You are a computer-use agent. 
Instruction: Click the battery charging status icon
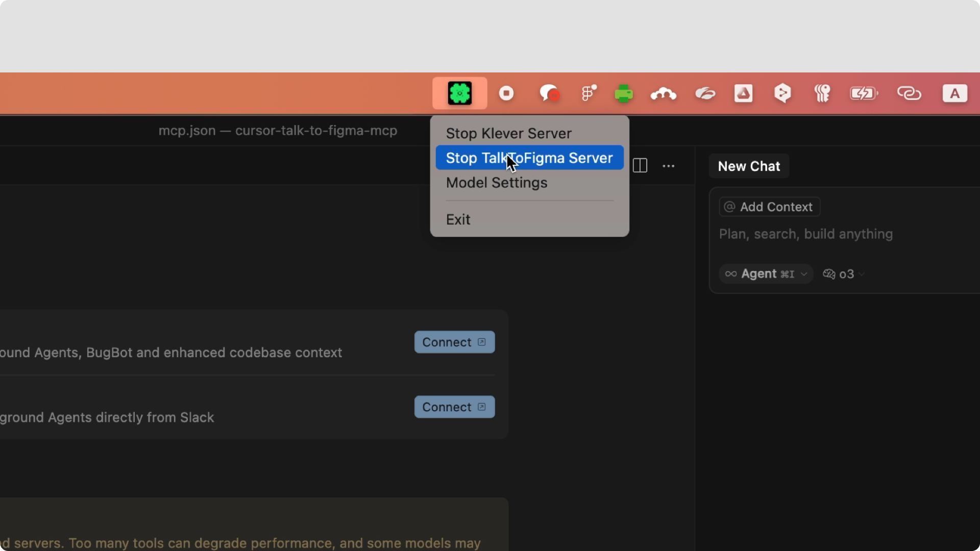click(x=863, y=93)
